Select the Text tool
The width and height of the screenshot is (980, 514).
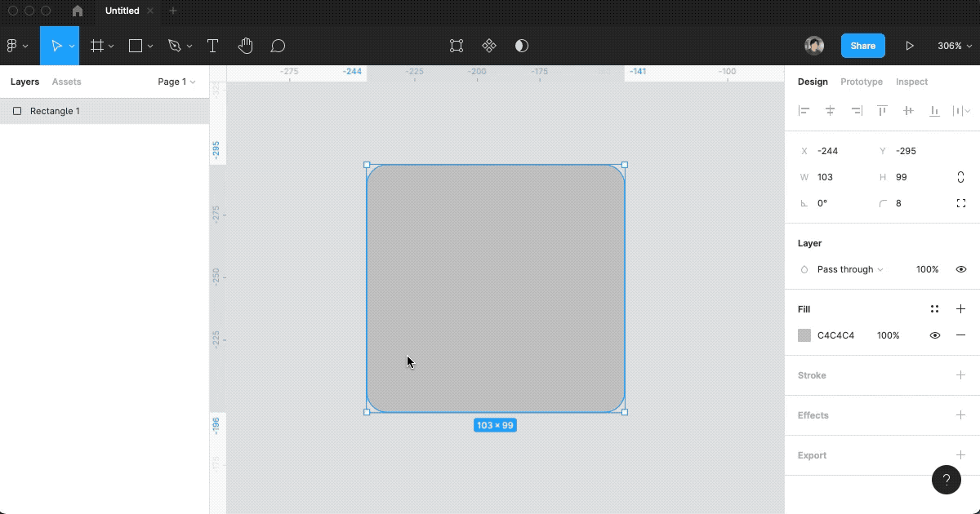click(x=212, y=46)
